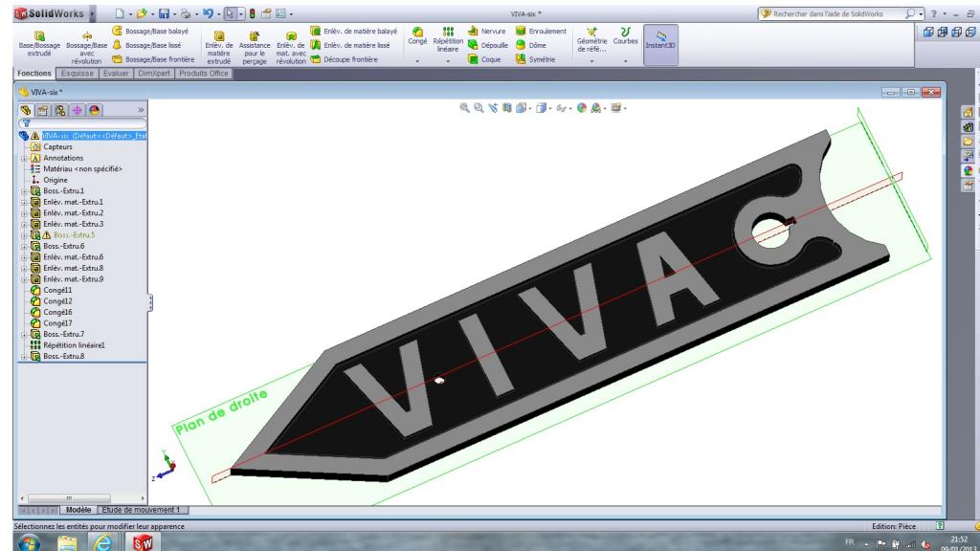Open Géométrie de référence dropdown arrow
The width and height of the screenshot is (980, 551).
point(591,61)
